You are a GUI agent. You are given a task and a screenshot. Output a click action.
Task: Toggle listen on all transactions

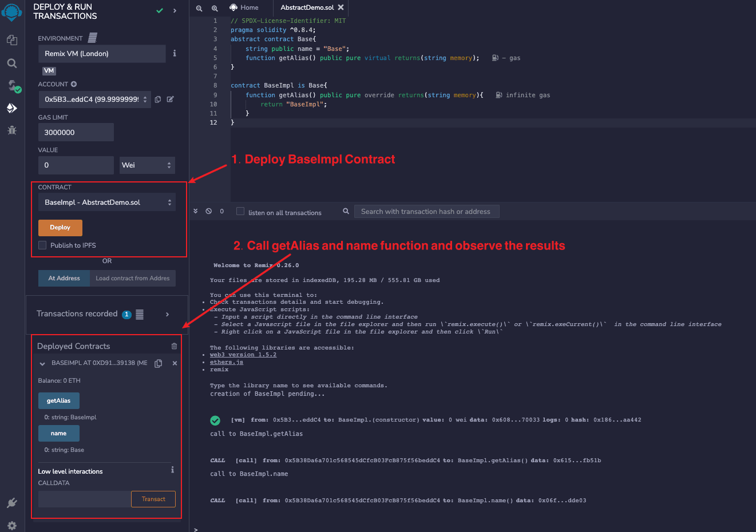click(x=240, y=212)
